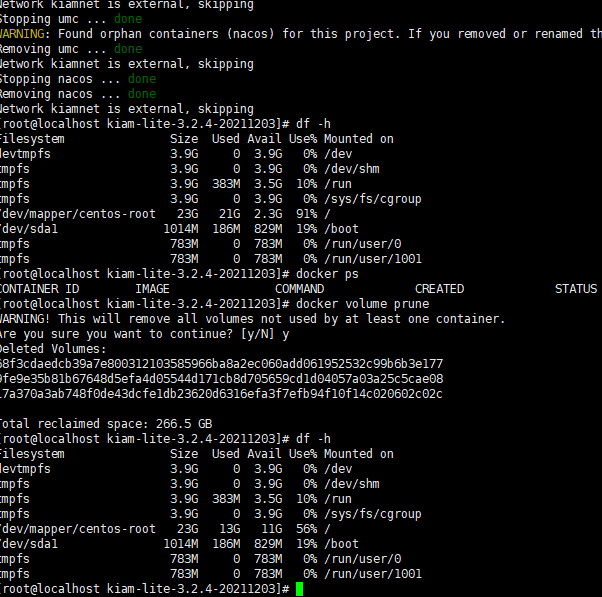The image size is (602, 597).
Task: Click 'Mounted on' header in first df output
Action: (x=359, y=139)
